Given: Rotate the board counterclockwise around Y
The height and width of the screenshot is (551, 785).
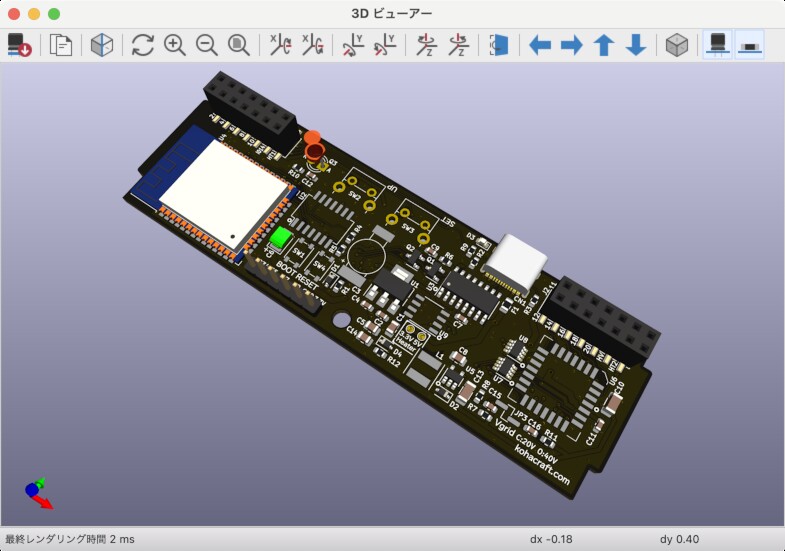Looking at the screenshot, I should (x=384, y=45).
